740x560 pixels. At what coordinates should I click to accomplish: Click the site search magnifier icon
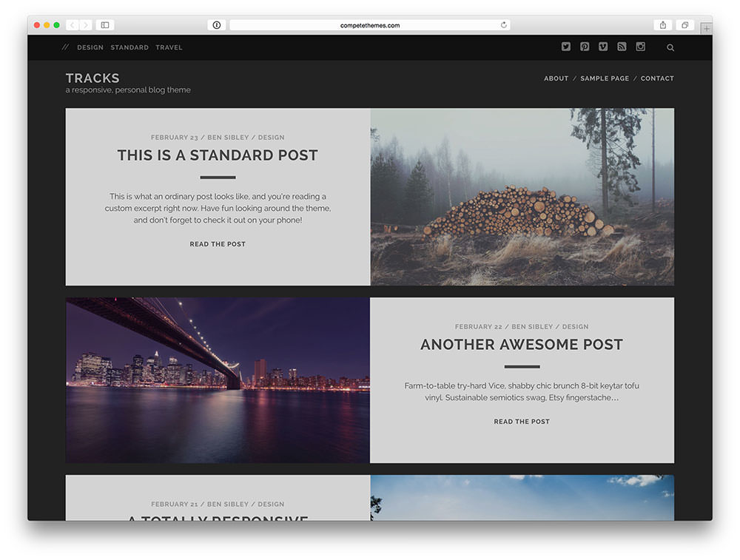[670, 47]
